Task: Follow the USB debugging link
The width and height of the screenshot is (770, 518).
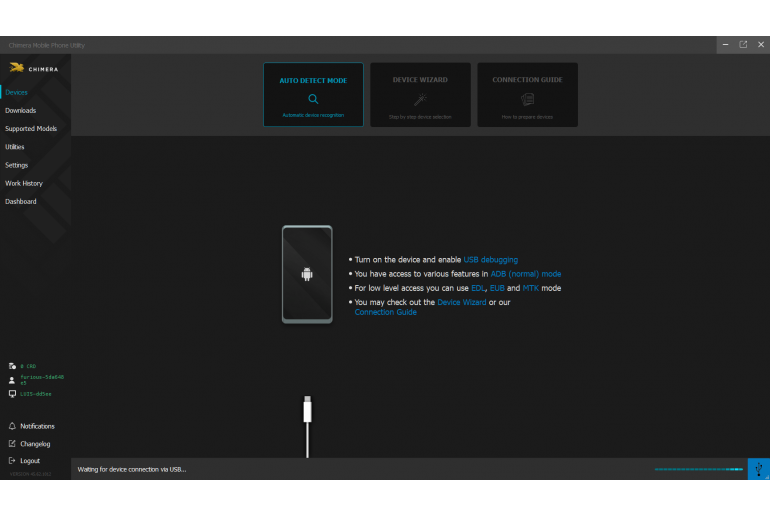Action: click(490, 260)
